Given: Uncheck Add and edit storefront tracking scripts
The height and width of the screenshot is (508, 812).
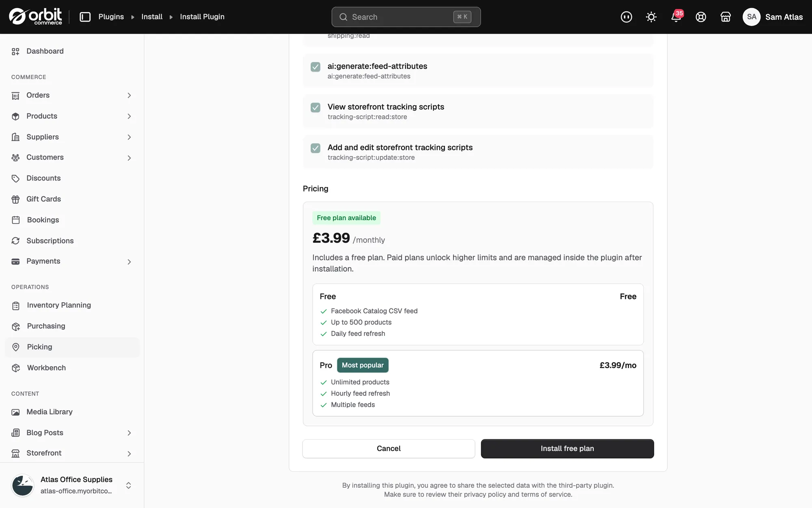Looking at the screenshot, I should point(315,148).
